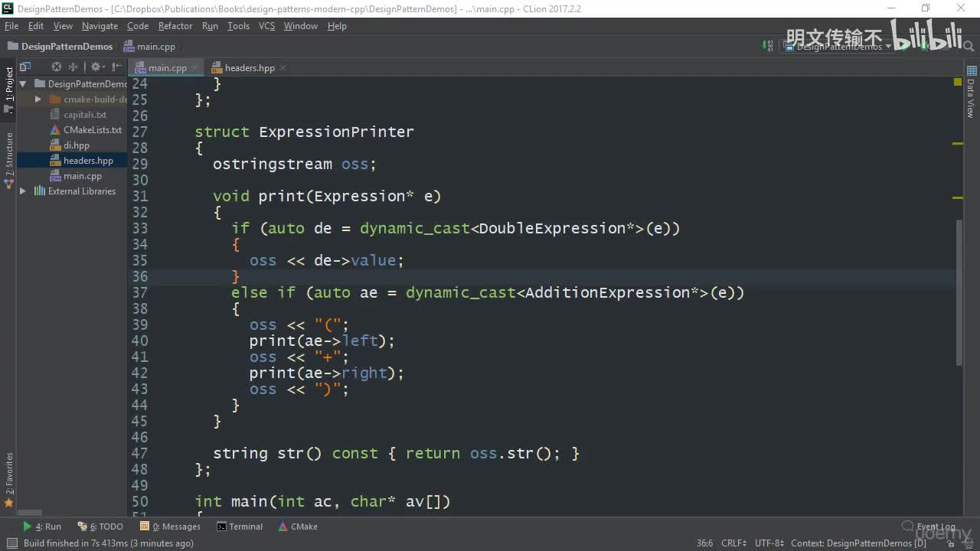This screenshot has height=551, width=980.
Task: Expand the cmake-build-debug folder
Action: click(x=38, y=99)
